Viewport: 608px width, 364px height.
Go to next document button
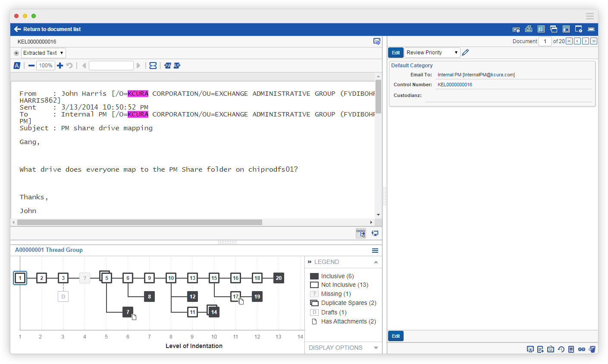pos(586,41)
